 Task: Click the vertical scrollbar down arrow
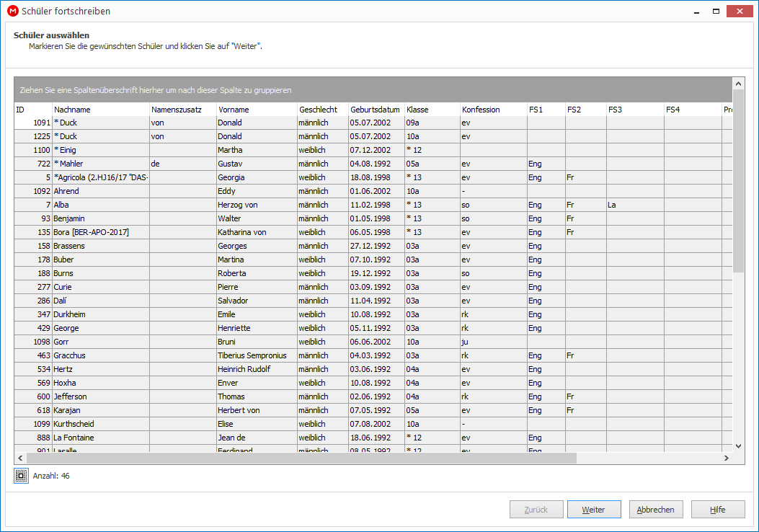(738, 445)
